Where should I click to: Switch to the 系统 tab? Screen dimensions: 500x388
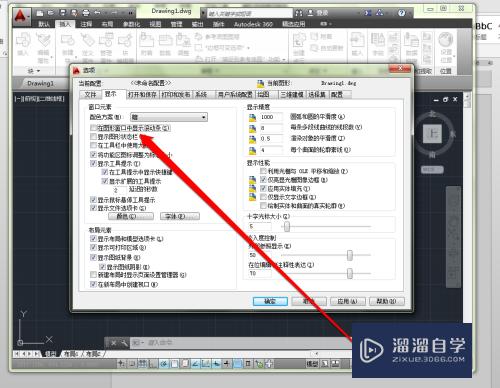201,95
